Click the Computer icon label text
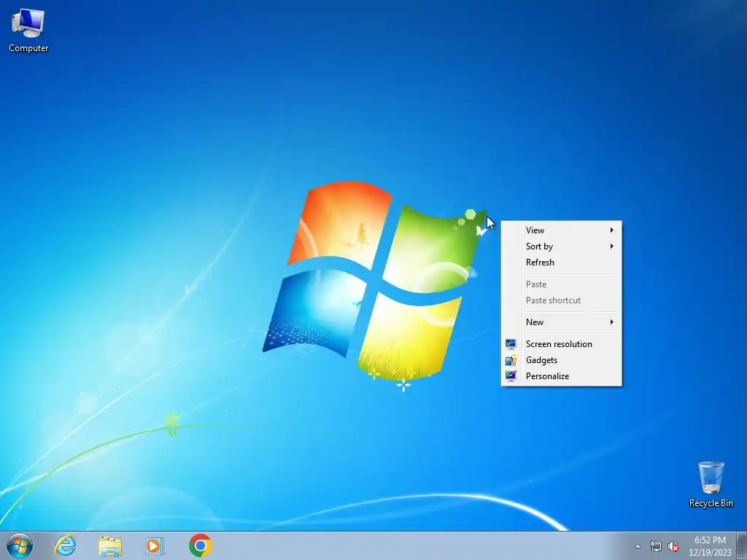The image size is (747, 560). coord(28,48)
